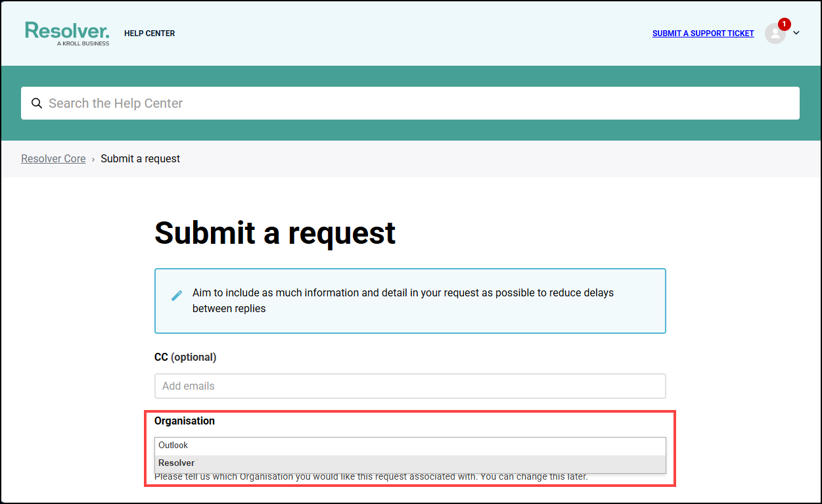Click the Submit a request heading
The height and width of the screenshot is (504, 822).
275,233
